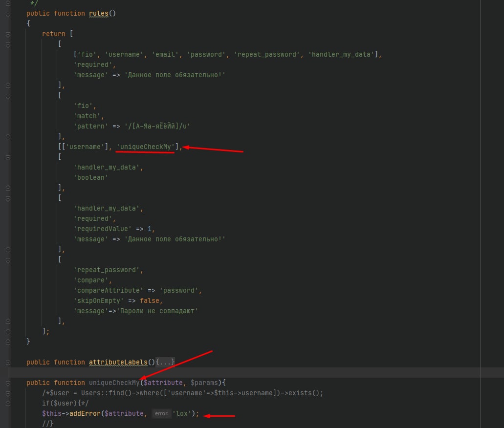
Task: Expand the collapsed {...} body of attributeLabels
Action: (165, 362)
